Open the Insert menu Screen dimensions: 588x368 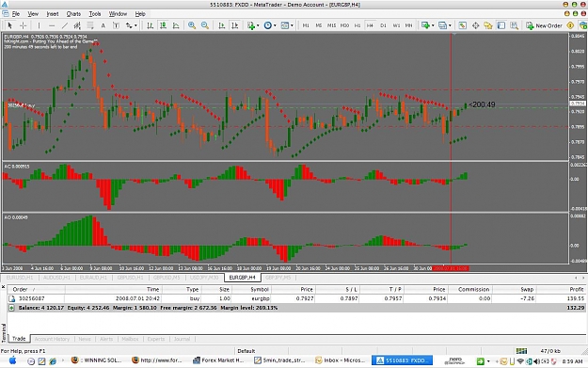pyautogui.click(x=53, y=14)
